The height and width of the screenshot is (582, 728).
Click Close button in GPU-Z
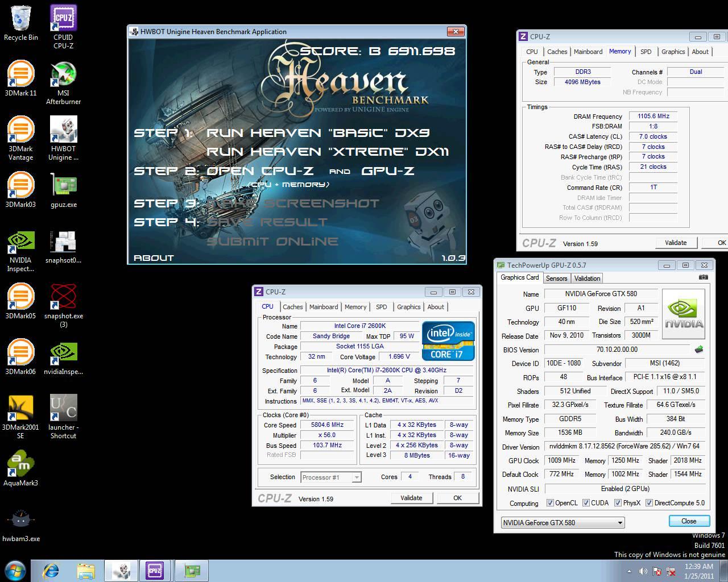tap(689, 521)
